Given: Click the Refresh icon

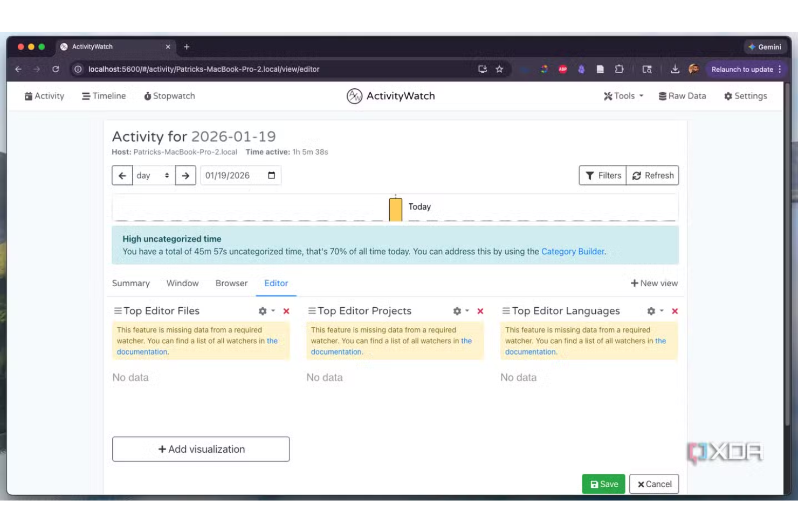Looking at the screenshot, I should [638, 175].
